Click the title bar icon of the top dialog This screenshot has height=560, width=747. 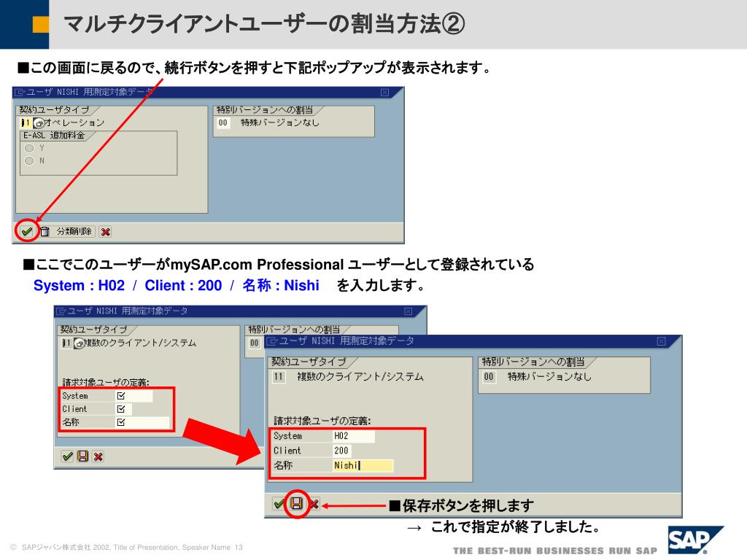[20, 93]
